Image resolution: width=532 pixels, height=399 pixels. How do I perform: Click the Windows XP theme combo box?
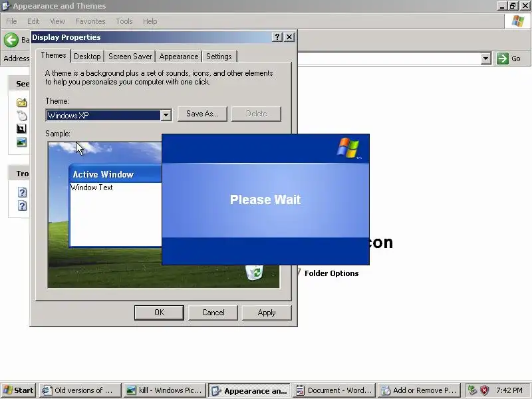(108, 115)
